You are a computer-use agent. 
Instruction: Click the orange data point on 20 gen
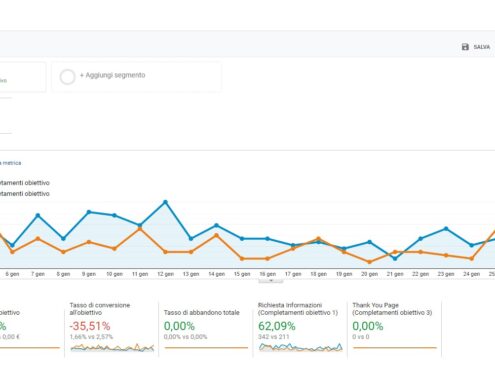(x=369, y=262)
